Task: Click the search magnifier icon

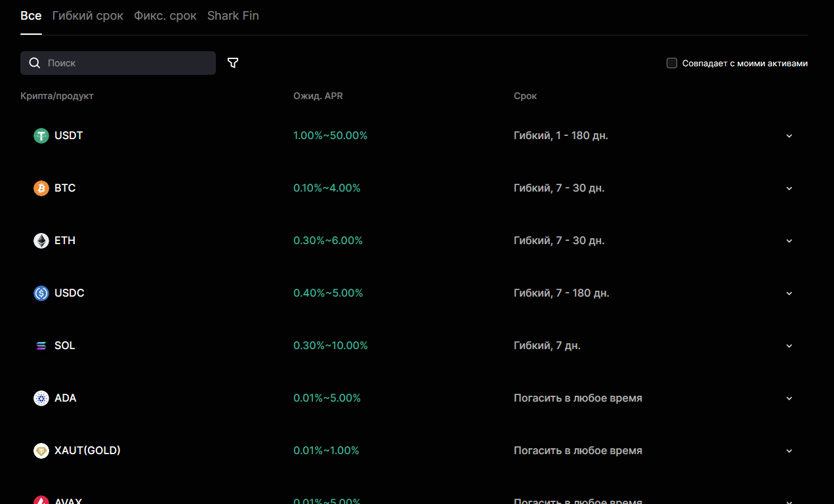Action: pos(35,63)
